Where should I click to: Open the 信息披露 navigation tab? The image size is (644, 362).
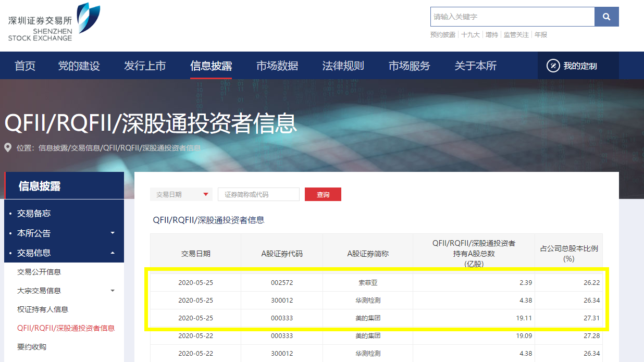(x=211, y=66)
